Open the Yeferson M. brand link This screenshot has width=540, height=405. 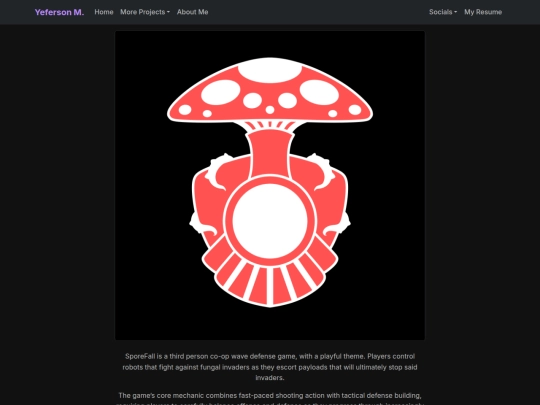(x=59, y=12)
